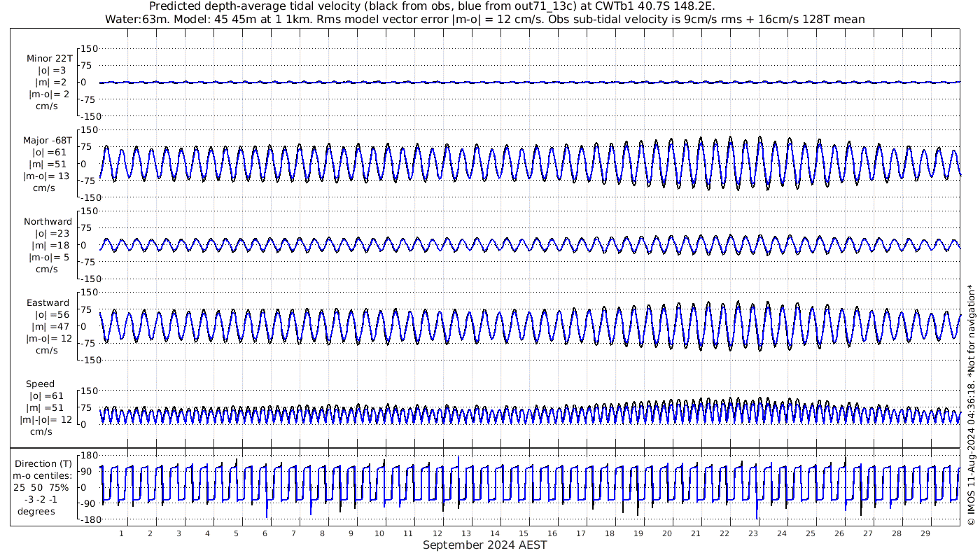Click the '|m|-|o|= 12' value
This screenshot has width=980, height=560.
click(46, 419)
